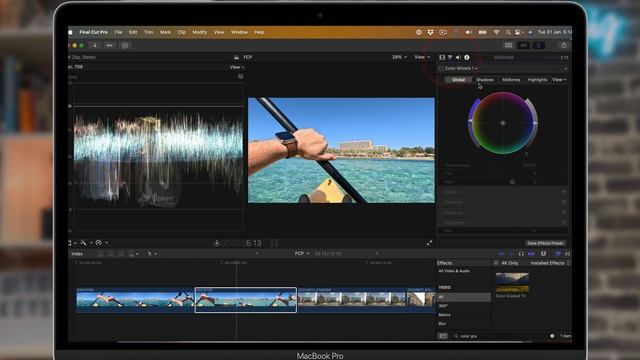This screenshot has width=640, height=360.
Task: Open Spotlight search magnifier icon
Action: coord(508,32)
